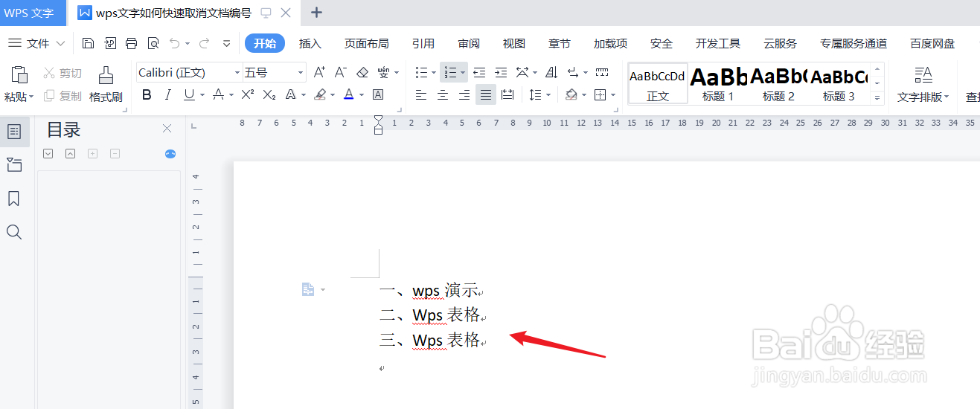Expand the styles gallery more button
980x409 pixels.
coord(877,97)
